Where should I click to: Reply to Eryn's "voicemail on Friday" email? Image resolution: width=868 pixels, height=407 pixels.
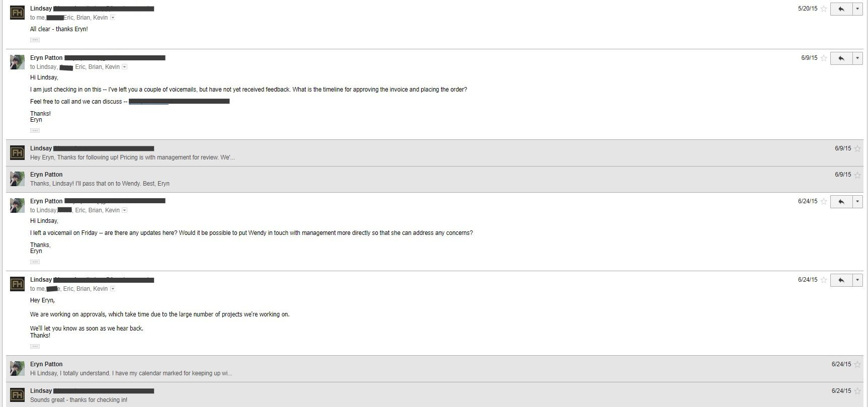tap(841, 202)
